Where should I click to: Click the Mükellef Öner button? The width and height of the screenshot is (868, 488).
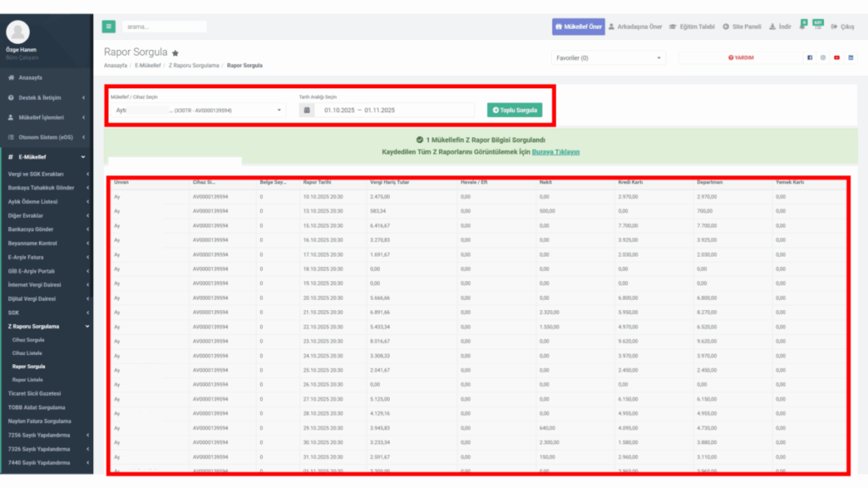(x=578, y=26)
